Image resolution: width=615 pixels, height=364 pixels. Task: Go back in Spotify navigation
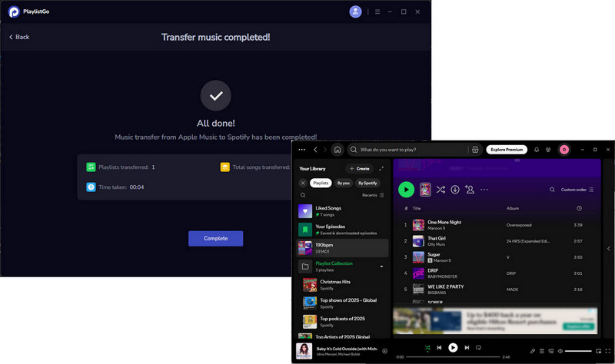point(315,149)
